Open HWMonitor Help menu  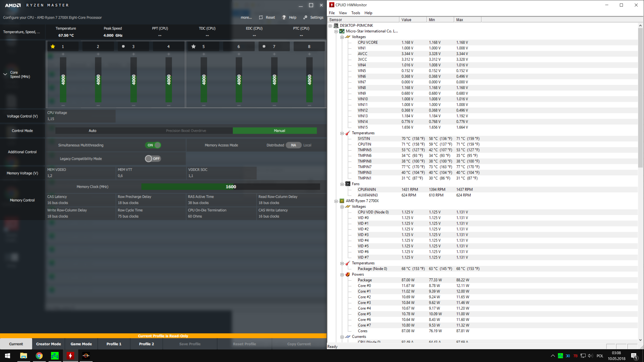368,13
